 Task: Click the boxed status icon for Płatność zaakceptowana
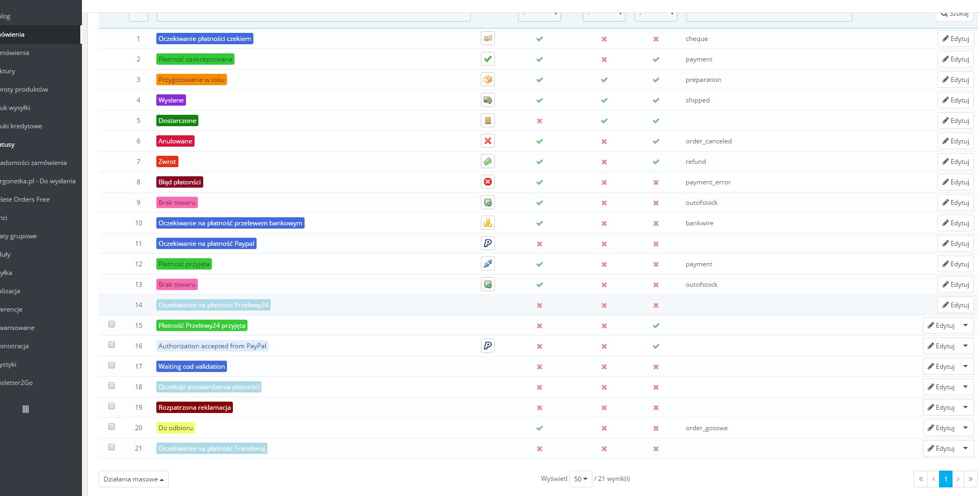(x=488, y=59)
